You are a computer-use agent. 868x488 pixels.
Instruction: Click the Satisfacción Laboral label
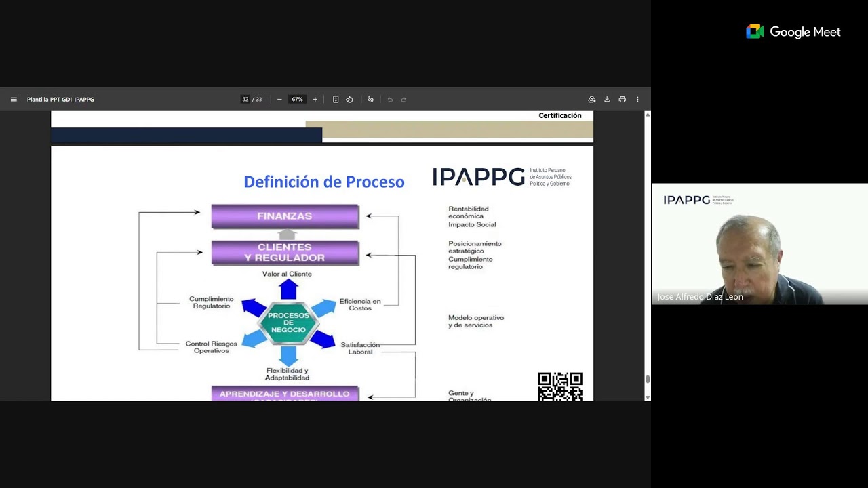[x=360, y=348]
